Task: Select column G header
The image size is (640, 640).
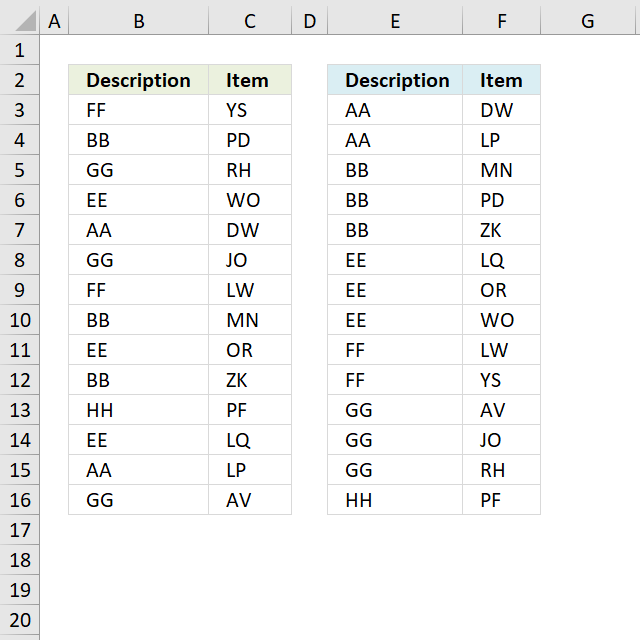Action: (588, 21)
